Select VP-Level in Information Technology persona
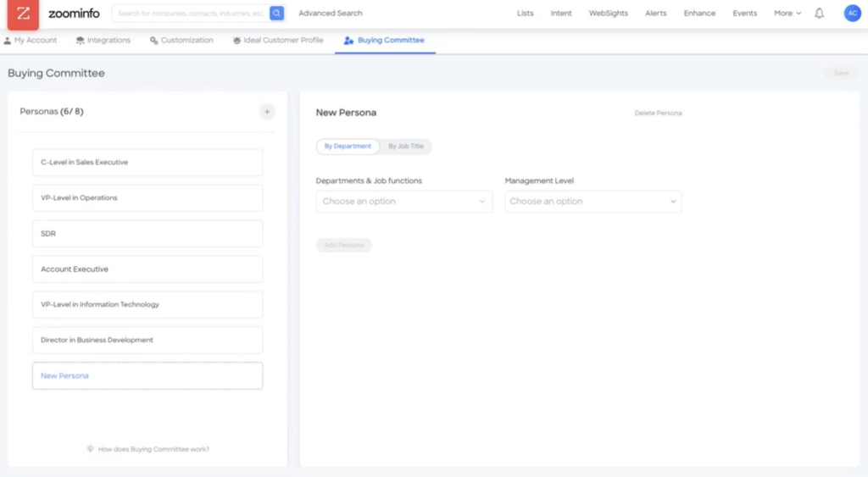The image size is (868, 477). (x=147, y=304)
